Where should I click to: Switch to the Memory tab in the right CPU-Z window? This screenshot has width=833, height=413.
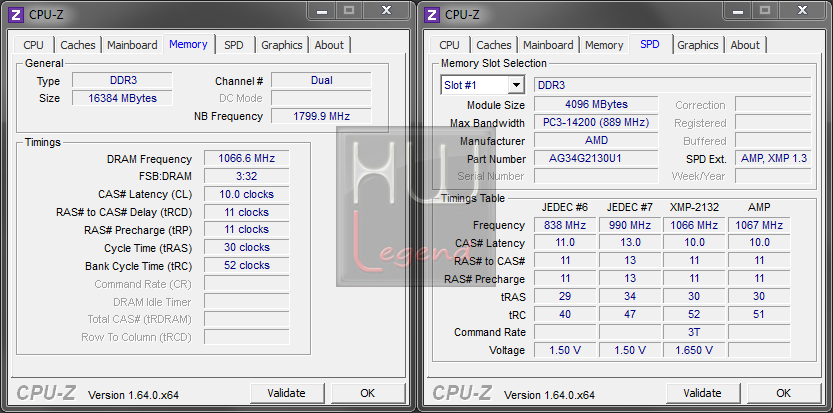coord(604,45)
